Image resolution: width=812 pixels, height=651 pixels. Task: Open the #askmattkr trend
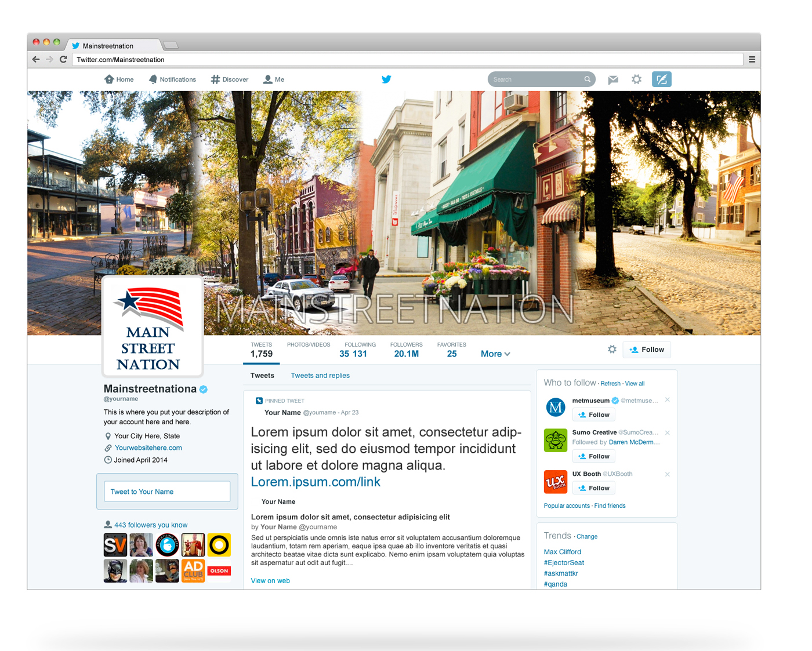tap(561, 573)
